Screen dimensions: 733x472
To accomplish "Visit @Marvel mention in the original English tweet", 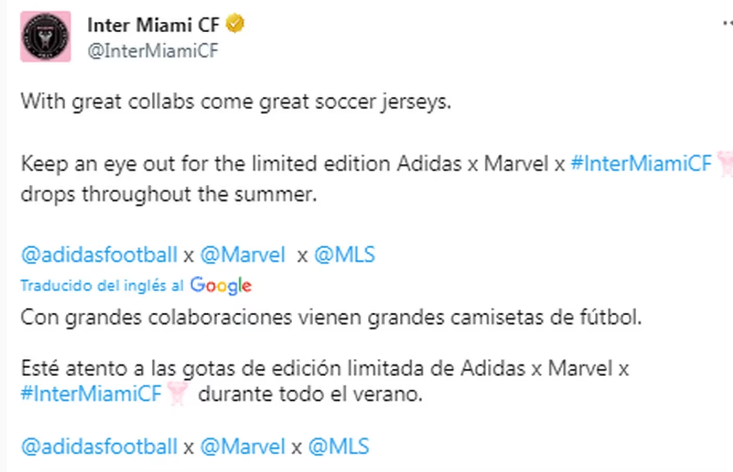I will pos(242,254).
